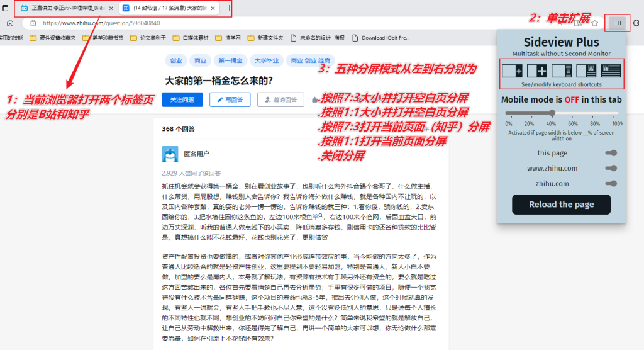Close the Bilibili tab
Viewport: 644px width, 350px height.
(x=111, y=8)
